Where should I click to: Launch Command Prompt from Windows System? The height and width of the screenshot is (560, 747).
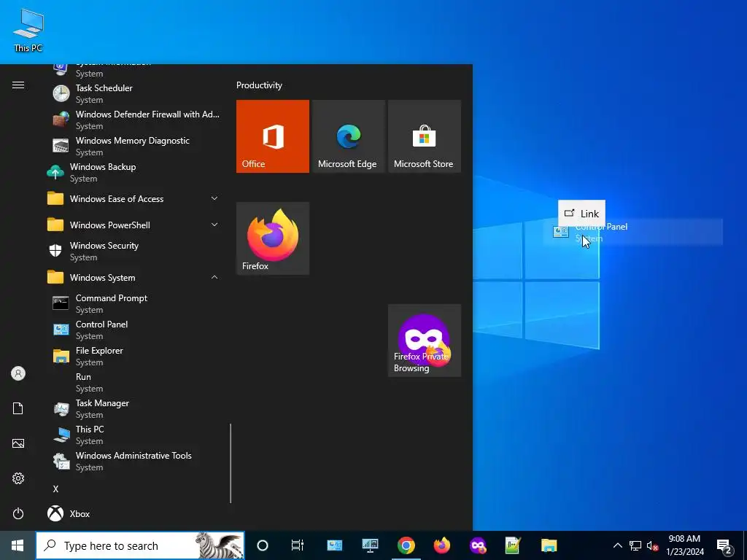[134, 303]
